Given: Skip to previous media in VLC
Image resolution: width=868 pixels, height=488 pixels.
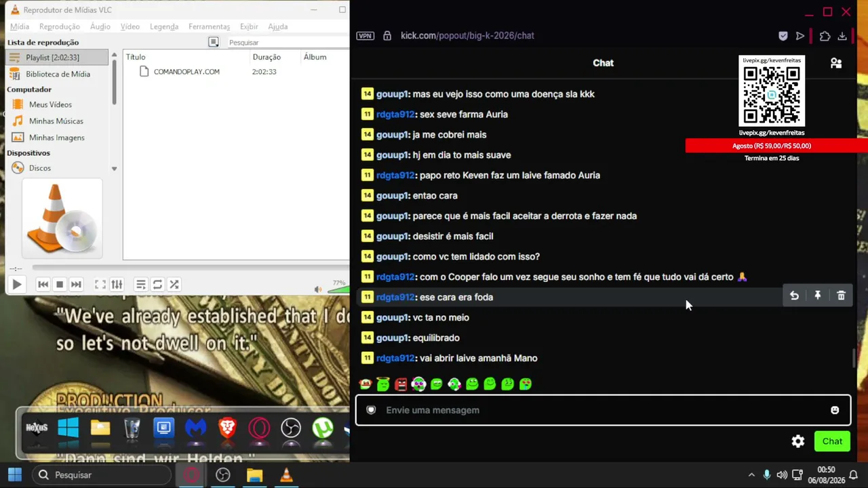Looking at the screenshot, I should [43, 285].
